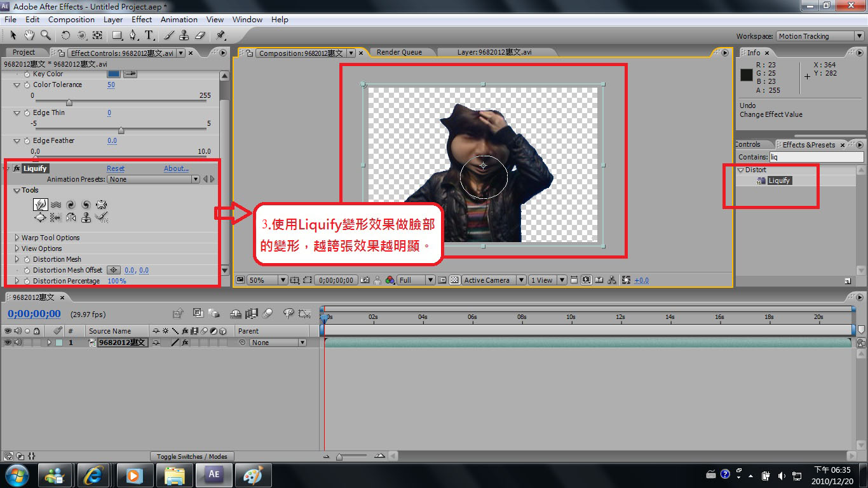Viewport: 868px width, 488px height.
Task: Select the Liquify Twirl Counterclockwise tool
Action: (x=86, y=205)
